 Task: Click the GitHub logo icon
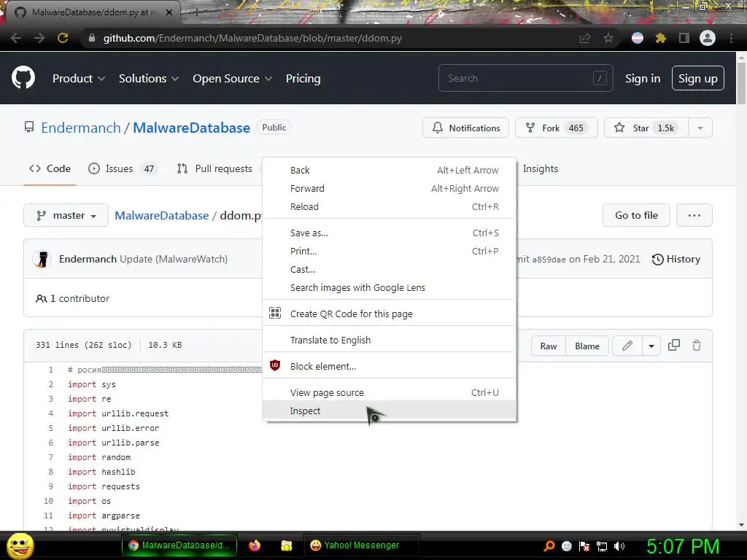click(23, 78)
